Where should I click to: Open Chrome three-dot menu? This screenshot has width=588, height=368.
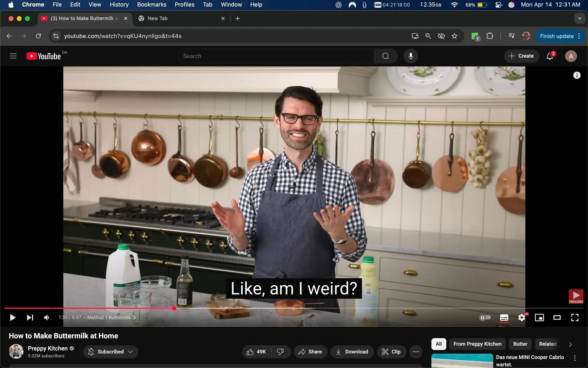(579, 36)
